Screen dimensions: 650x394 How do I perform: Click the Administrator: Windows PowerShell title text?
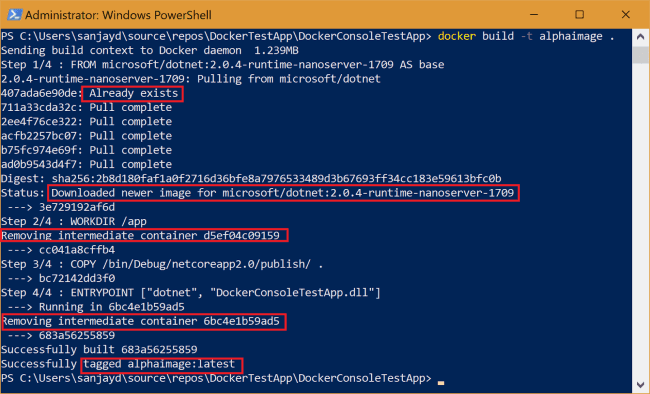(x=118, y=15)
